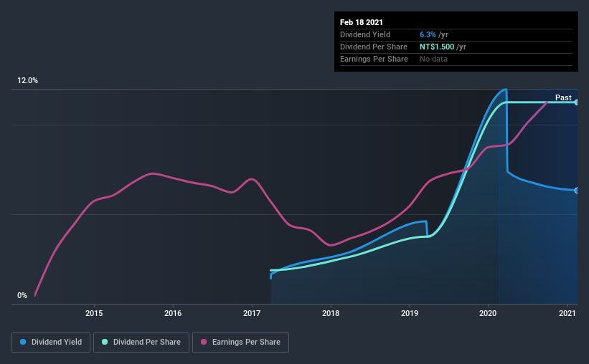This screenshot has height=364, width=589.
Task: Select the 2020 x-axis label
Action: [x=488, y=313]
